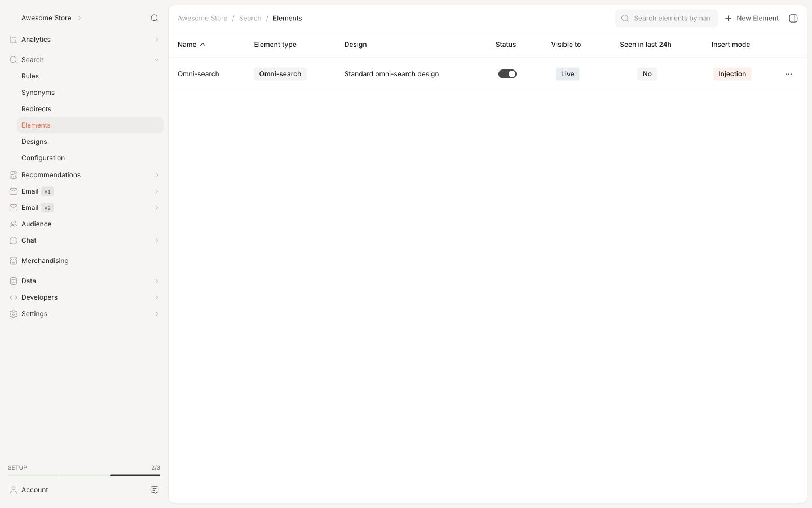Image resolution: width=812 pixels, height=508 pixels.
Task: Click the Email V2 envelope icon
Action: click(x=14, y=208)
